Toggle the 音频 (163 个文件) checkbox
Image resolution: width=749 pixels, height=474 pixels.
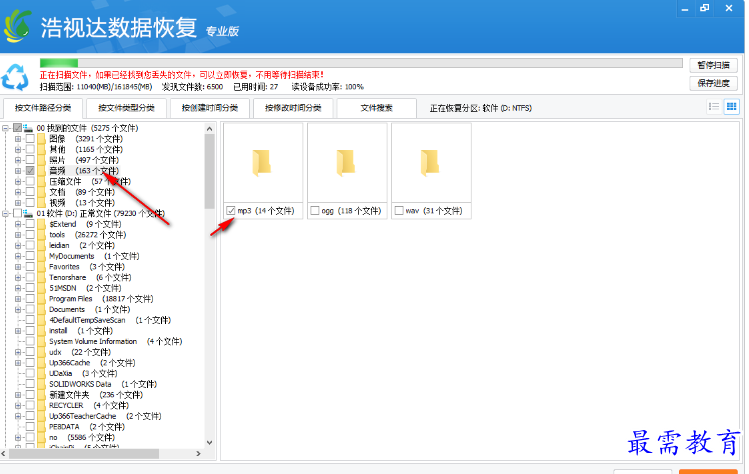click(30, 171)
